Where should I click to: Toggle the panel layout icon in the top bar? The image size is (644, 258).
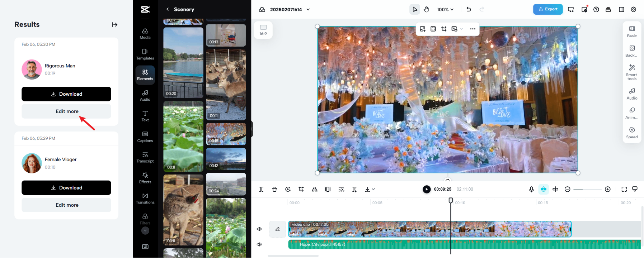click(x=621, y=9)
